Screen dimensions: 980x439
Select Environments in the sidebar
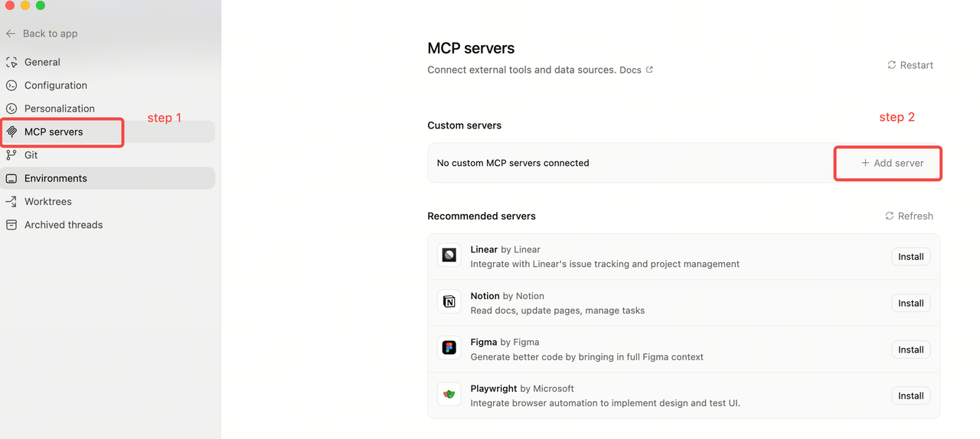point(55,178)
